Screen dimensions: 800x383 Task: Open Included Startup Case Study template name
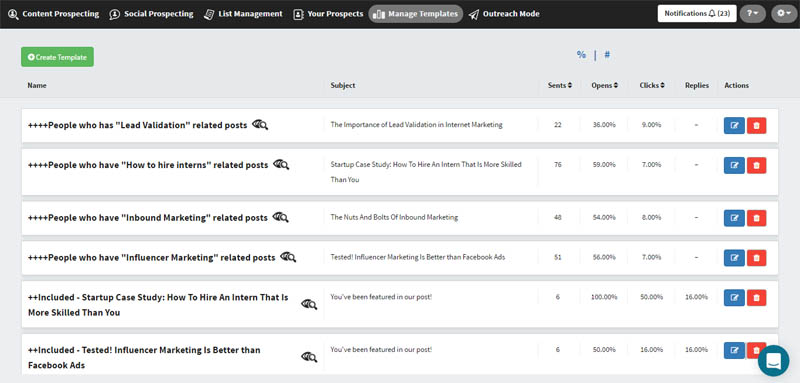point(158,304)
